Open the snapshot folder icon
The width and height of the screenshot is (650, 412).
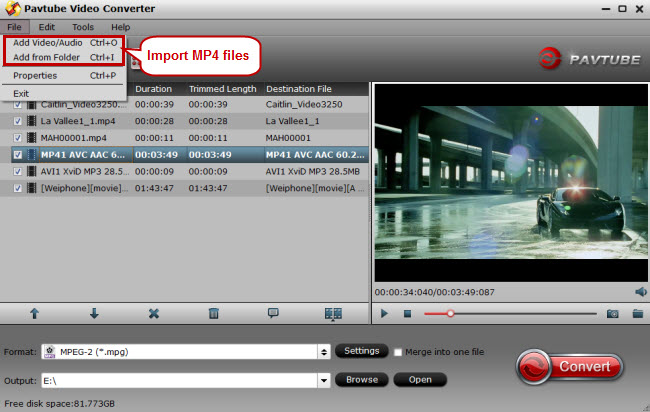coord(638,313)
